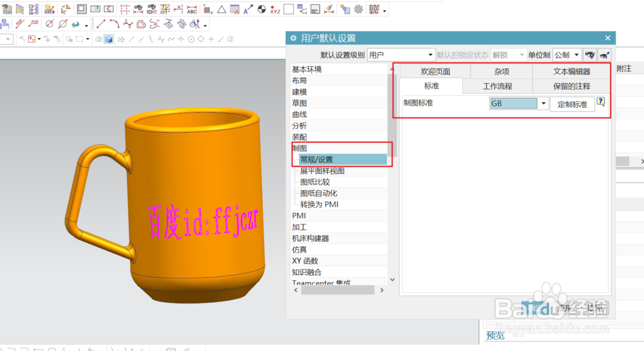Screen dimensions: 644x351
Task: Click the category list scroll-down arrow
Action: [392, 280]
